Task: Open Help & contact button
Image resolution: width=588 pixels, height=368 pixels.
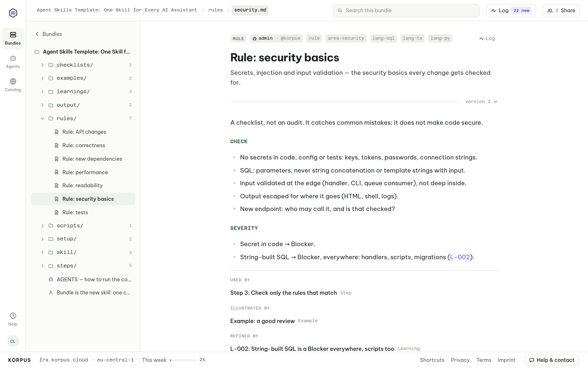Action: coord(551,360)
